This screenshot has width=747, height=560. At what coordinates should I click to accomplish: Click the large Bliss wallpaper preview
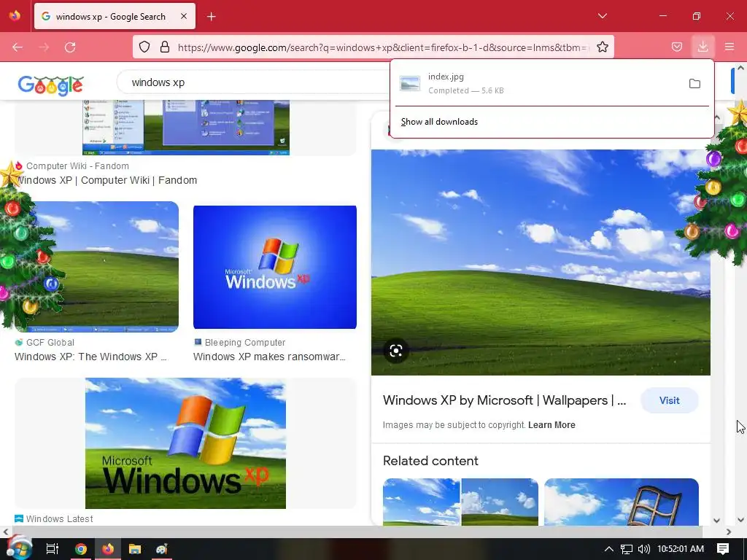click(x=541, y=262)
